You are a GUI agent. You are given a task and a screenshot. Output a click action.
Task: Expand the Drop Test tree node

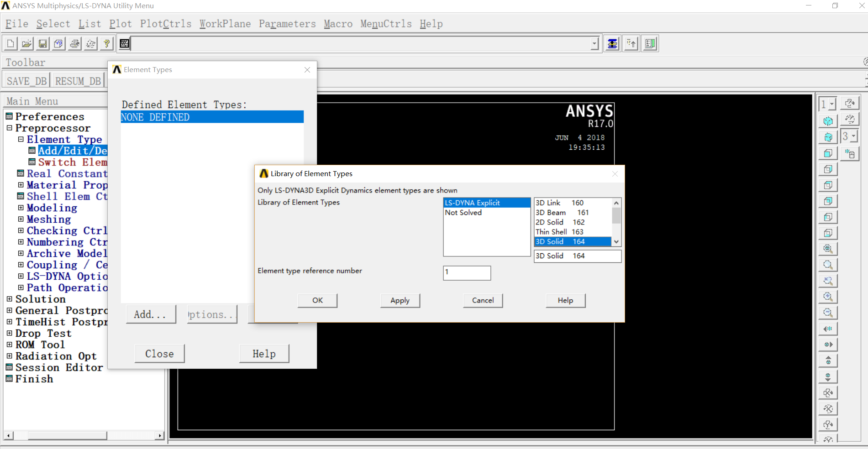(9, 333)
